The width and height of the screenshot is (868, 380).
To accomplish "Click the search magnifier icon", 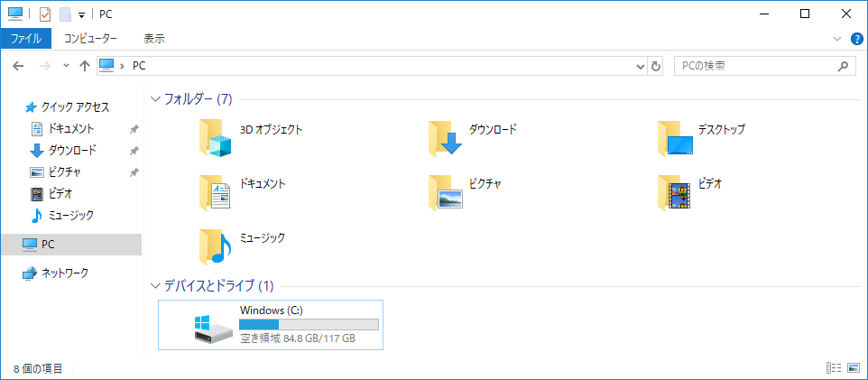I will pos(843,66).
